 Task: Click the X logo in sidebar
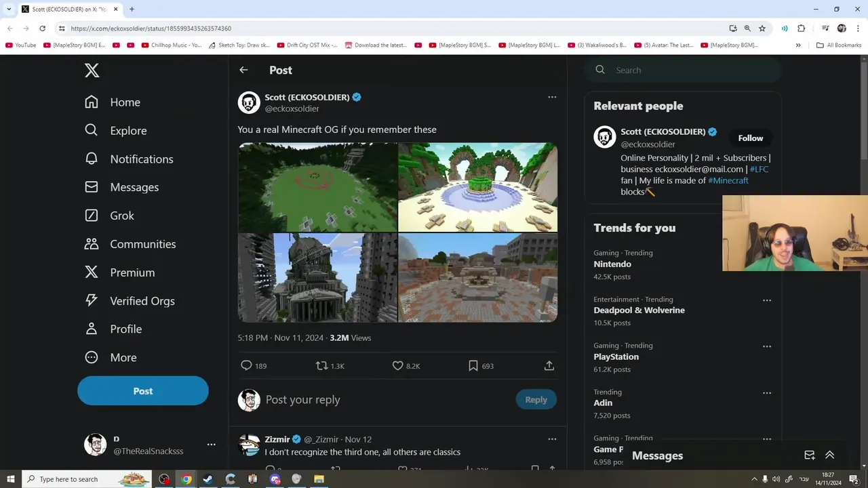coord(92,70)
